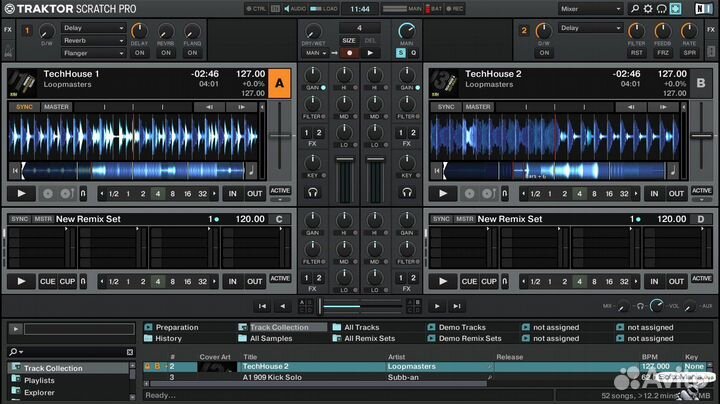
Task: Jump to track start on Deck B stripe
Action: (437, 171)
